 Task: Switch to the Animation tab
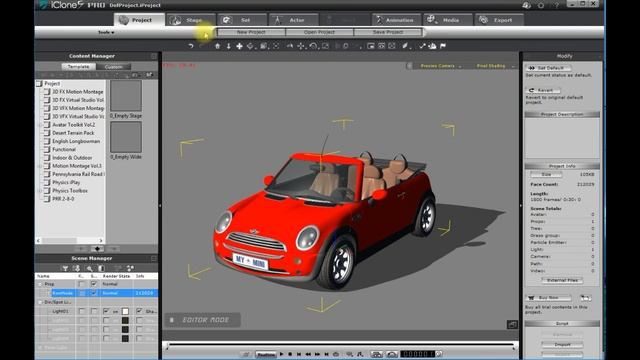396,20
